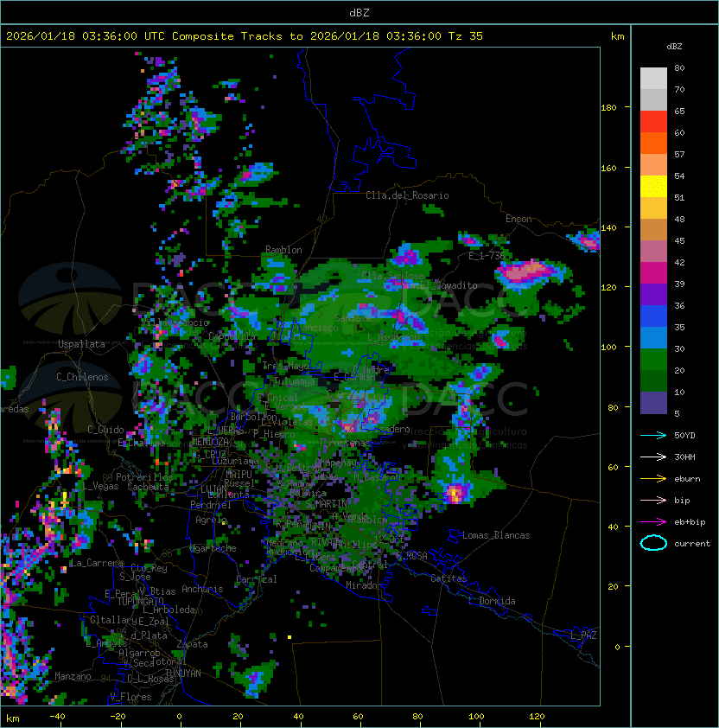Click the 'Uspallata' map label
The height and width of the screenshot is (728, 719).
point(81,344)
